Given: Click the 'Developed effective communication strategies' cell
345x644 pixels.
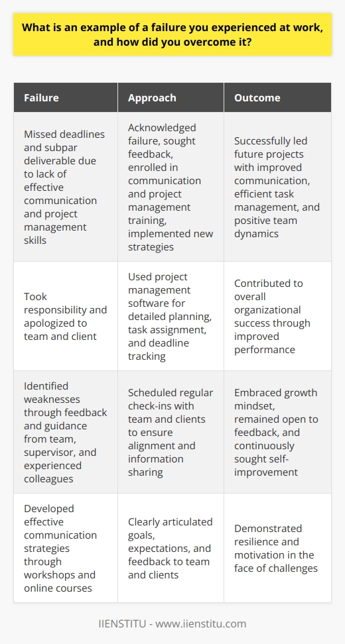Looking at the screenshot, I should pos(66,548).
